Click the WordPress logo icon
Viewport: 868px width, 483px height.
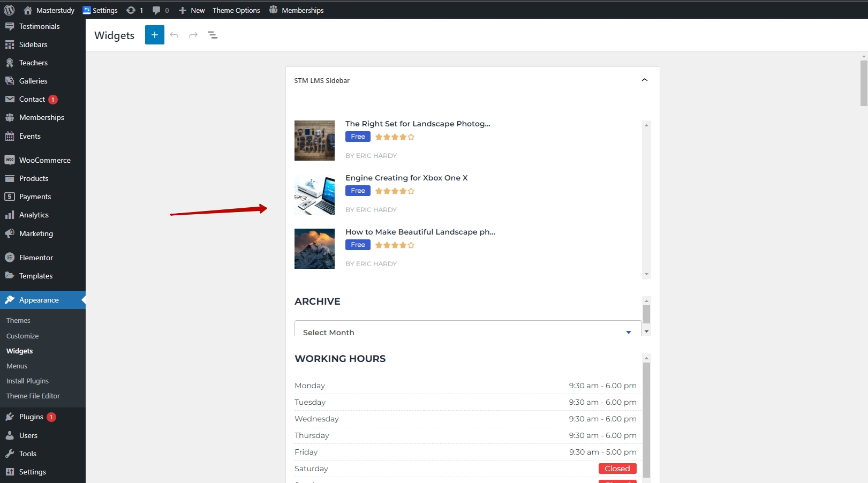(x=9, y=10)
